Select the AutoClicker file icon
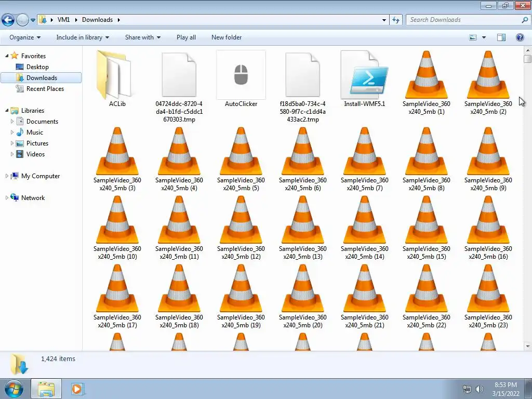This screenshot has height=399, width=532. point(241,75)
